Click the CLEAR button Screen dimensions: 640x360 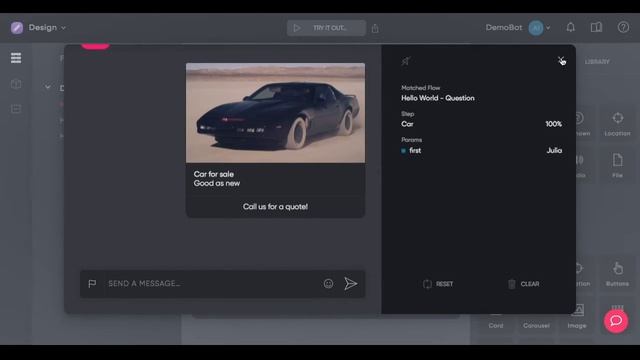point(524,284)
